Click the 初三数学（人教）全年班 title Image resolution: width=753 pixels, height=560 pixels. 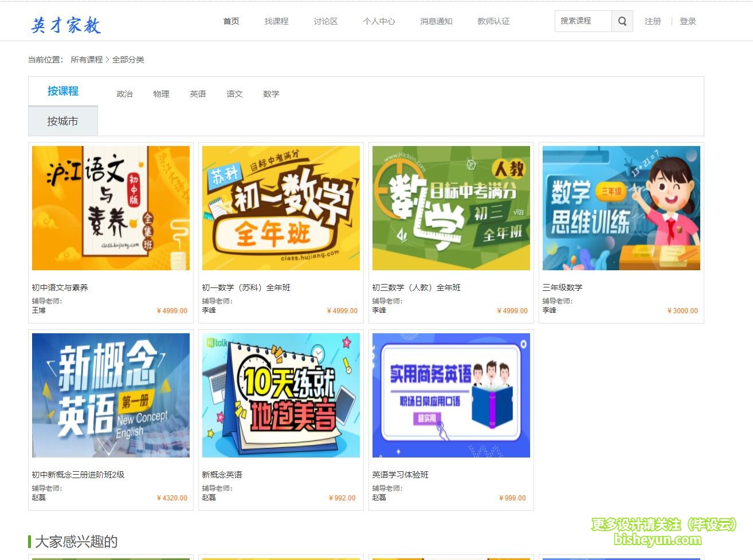[417, 287]
